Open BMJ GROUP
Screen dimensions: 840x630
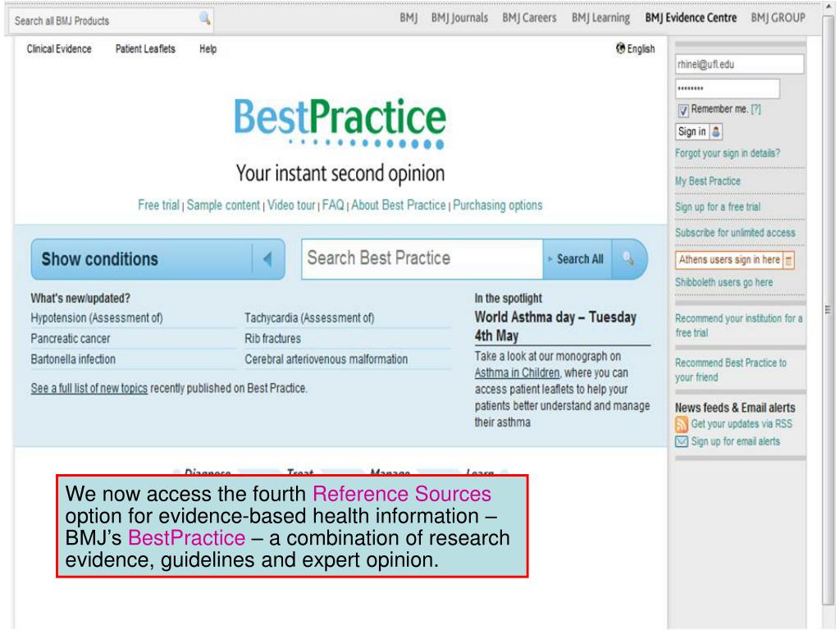point(778,18)
